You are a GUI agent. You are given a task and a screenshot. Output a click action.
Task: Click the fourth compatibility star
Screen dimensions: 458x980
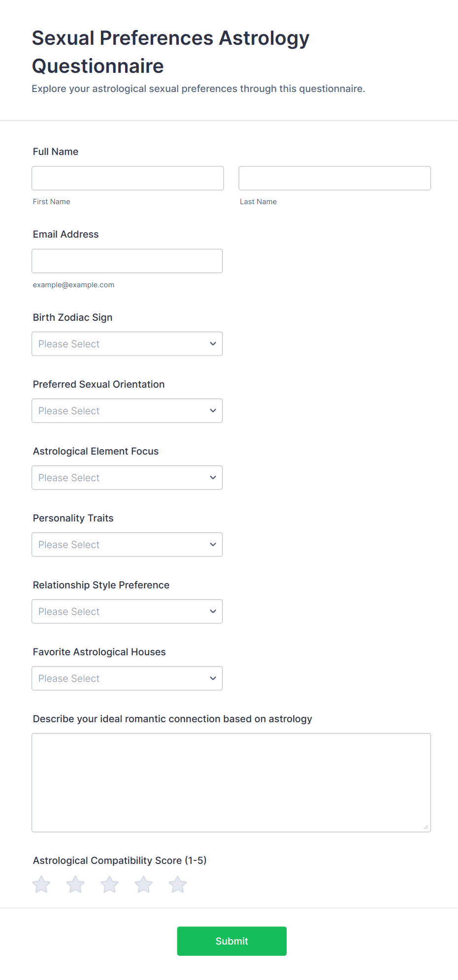[144, 884]
